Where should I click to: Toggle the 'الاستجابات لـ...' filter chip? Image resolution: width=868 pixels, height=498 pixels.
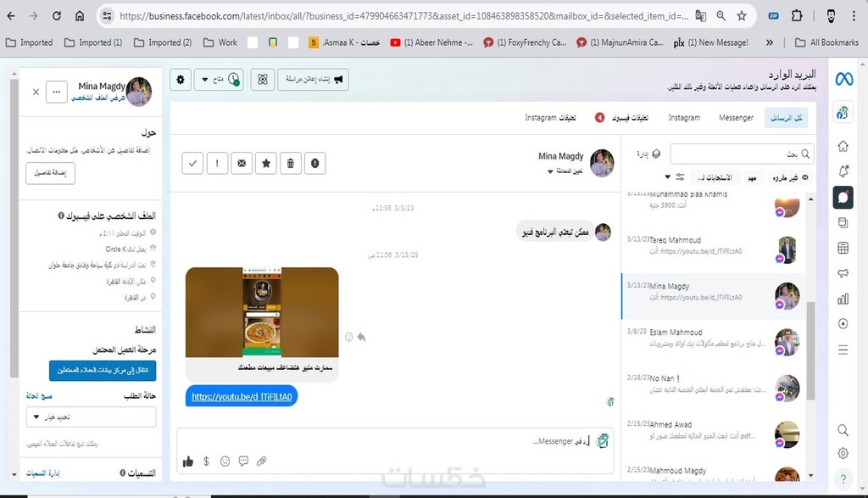715,178
